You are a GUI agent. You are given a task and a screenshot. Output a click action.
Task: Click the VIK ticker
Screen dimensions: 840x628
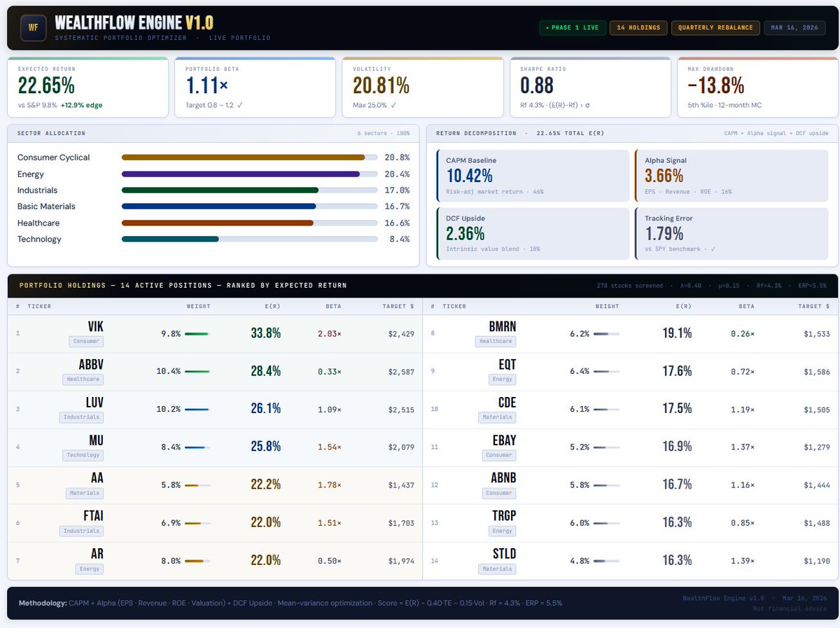[x=94, y=326]
